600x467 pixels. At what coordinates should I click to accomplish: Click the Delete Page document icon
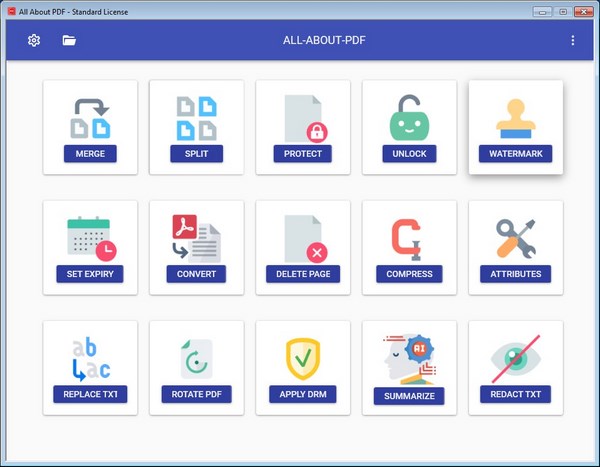[x=306, y=239]
